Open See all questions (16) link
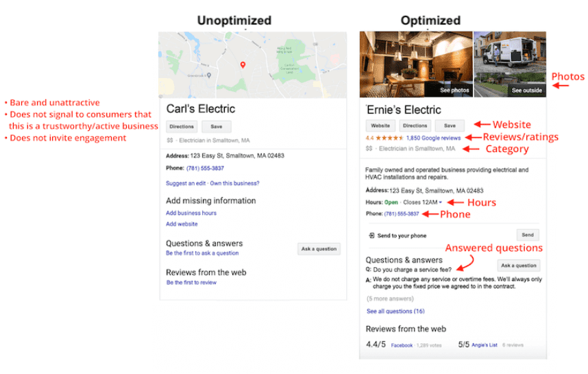 [395, 311]
